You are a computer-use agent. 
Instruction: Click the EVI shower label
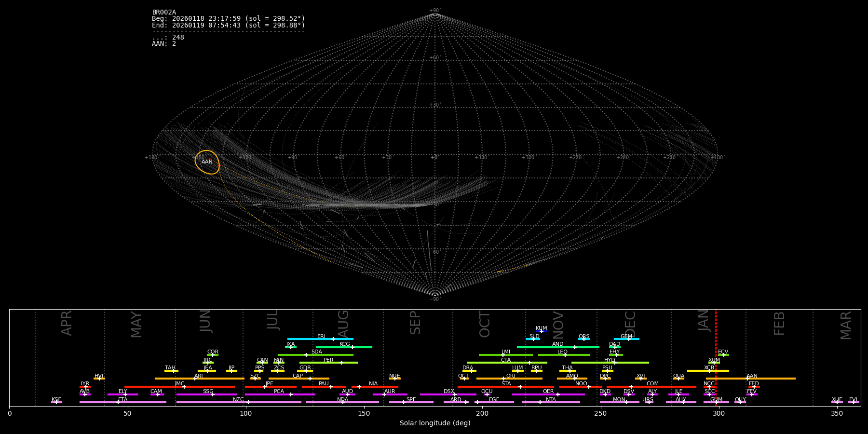pos(853,400)
